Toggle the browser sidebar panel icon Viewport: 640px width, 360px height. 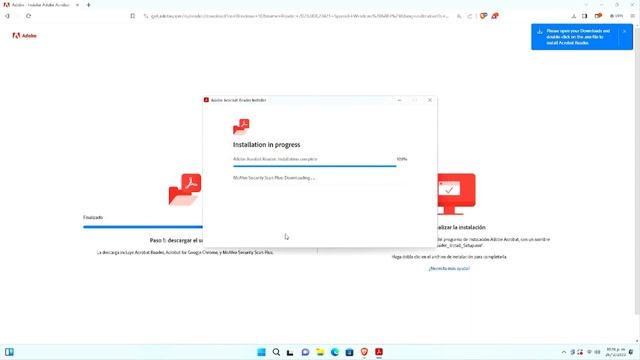(584, 16)
